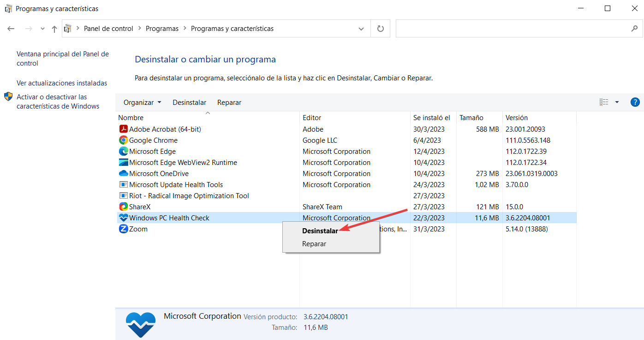Screen dimensions: 644x340
Task: Click the Microsoft Edge program icon
Action: (123, 152)
